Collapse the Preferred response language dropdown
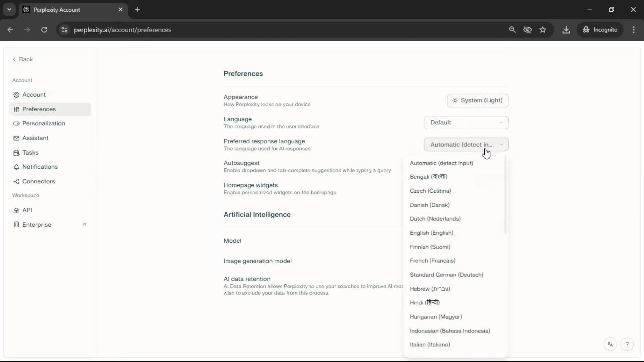The image size is (644, 362). 466,144
